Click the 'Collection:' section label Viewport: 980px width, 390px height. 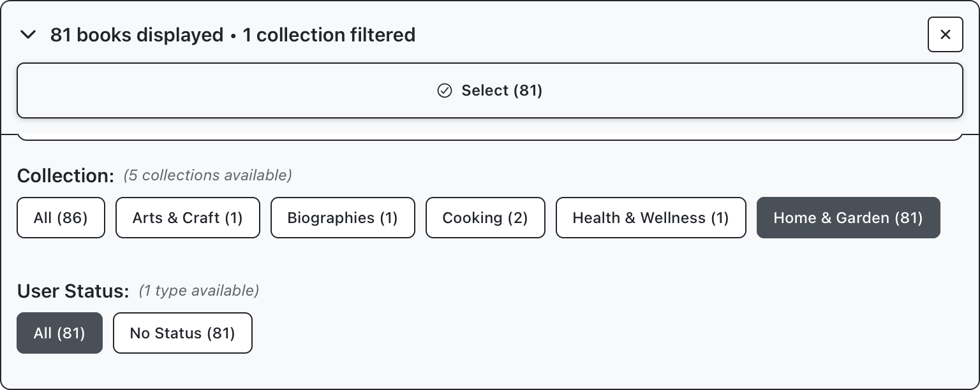click(65, 175)
